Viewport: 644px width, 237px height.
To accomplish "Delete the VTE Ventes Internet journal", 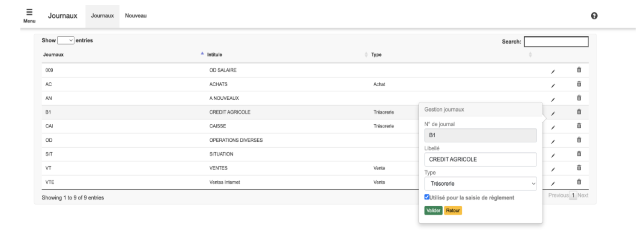I will click(579, 182).
